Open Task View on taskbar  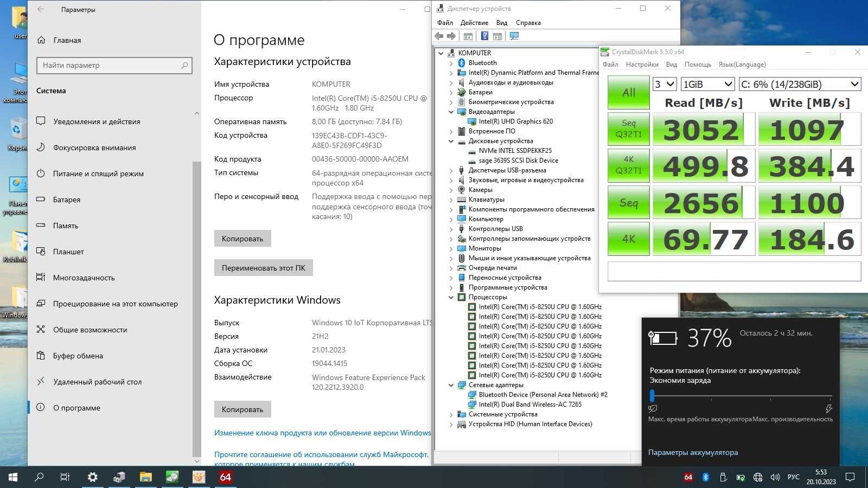65,477
